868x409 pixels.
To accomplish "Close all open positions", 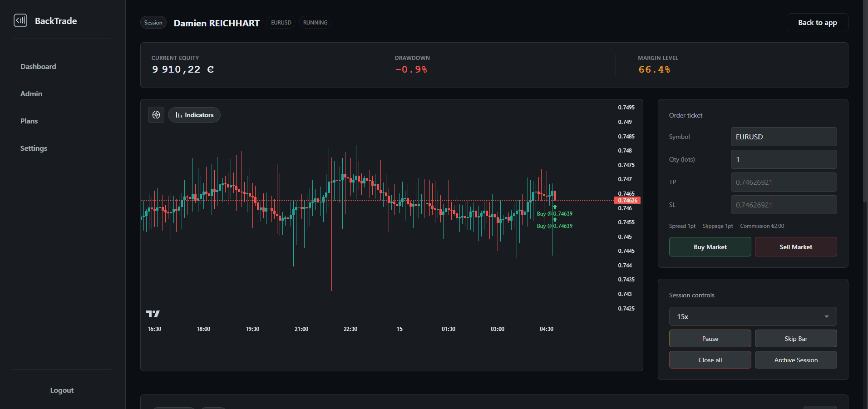I will [710, 360].
